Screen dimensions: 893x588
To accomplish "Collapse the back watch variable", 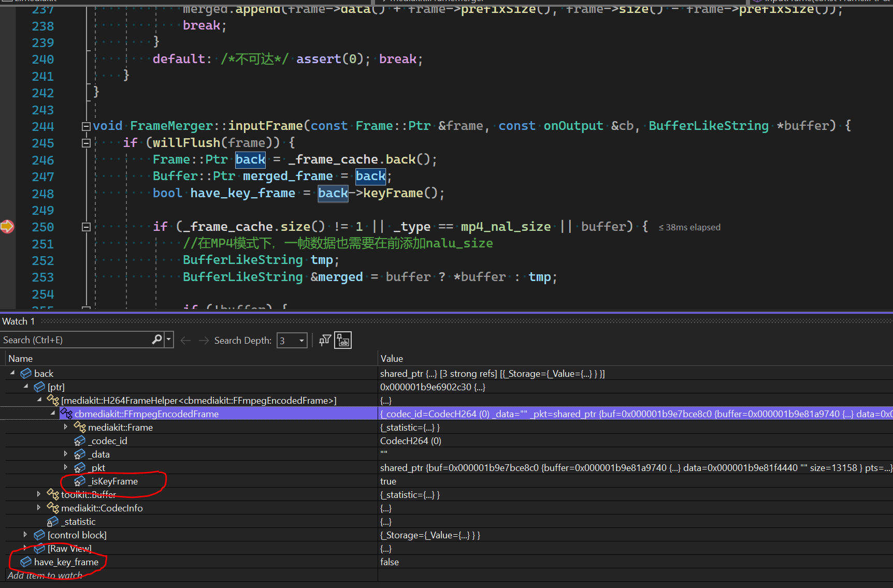I will 11,373.
